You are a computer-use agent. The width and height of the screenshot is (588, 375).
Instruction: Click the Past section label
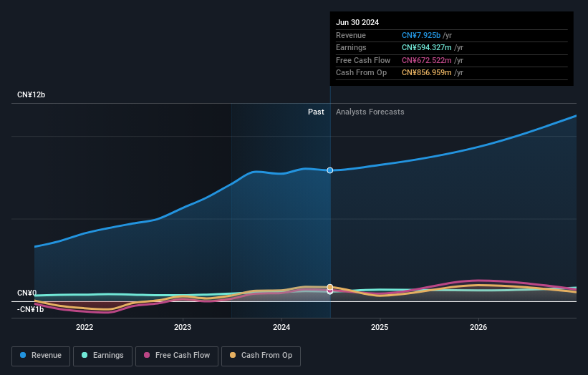316,112
